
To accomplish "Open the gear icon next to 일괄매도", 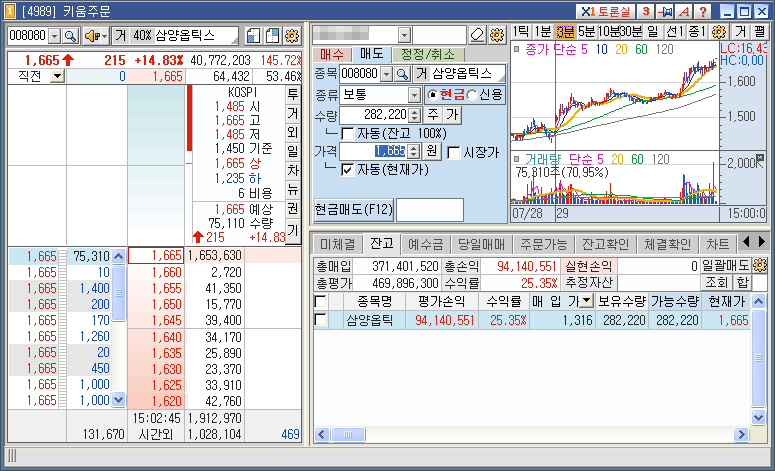I will pyautogui.click(x=762, y=266).
